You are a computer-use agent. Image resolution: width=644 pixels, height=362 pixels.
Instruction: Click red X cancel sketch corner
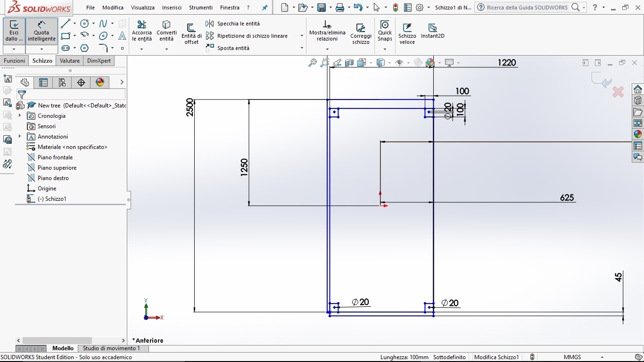[618, 91]
